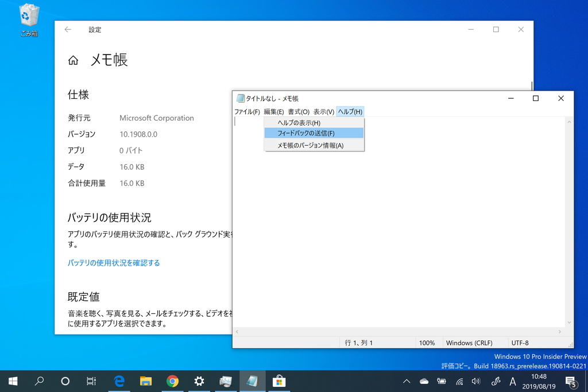Click the battery icon in the system tray
The width and height of the screenshot is (588, 392).
coord(442,381)
